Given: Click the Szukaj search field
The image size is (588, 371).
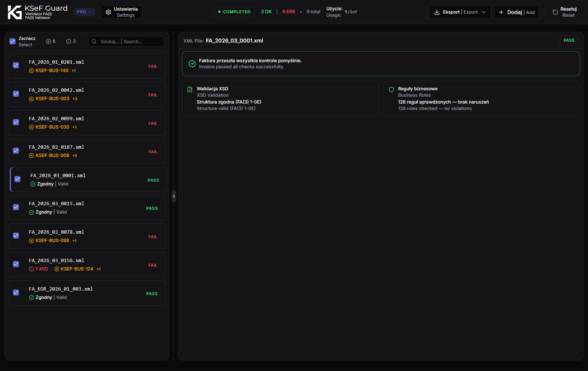Looking at the screenshot, I should [x=126, y=41].
